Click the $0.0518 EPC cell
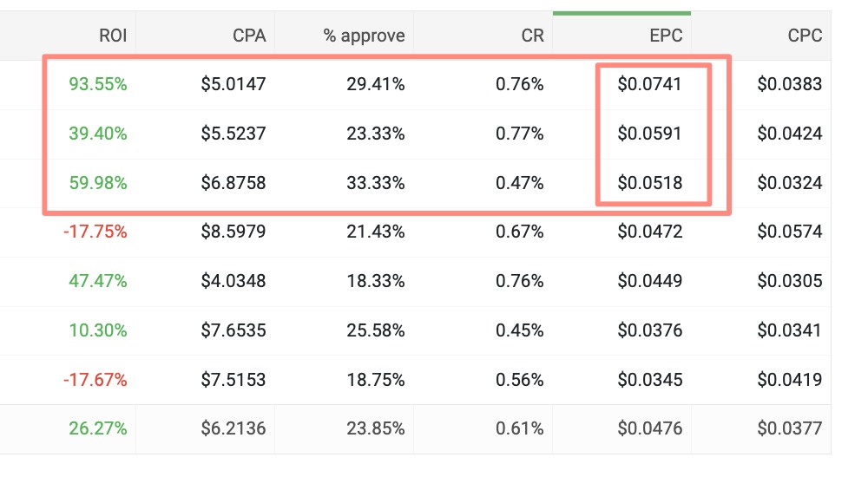Screen dimensions: 868x477 pos(650,183)
